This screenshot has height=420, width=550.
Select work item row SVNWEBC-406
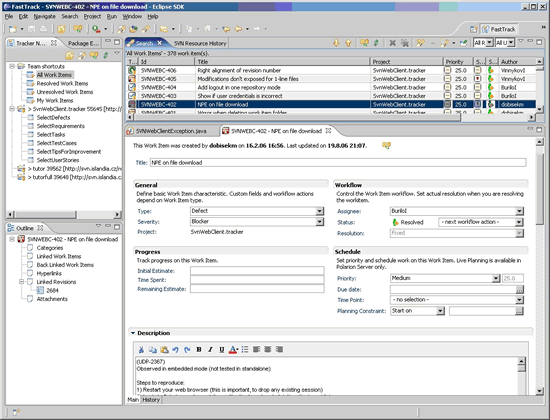click(x=331, y=70)
